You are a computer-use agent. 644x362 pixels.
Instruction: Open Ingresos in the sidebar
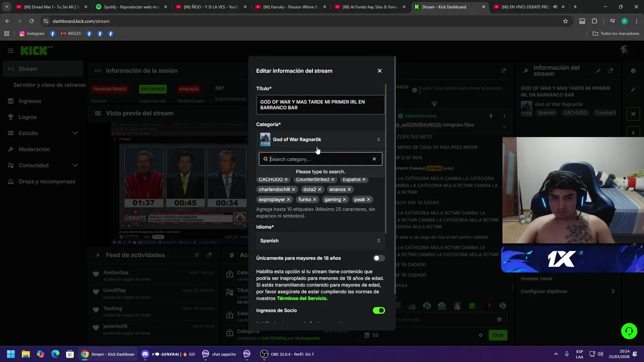pyautogui.click(x=42, y=101)
